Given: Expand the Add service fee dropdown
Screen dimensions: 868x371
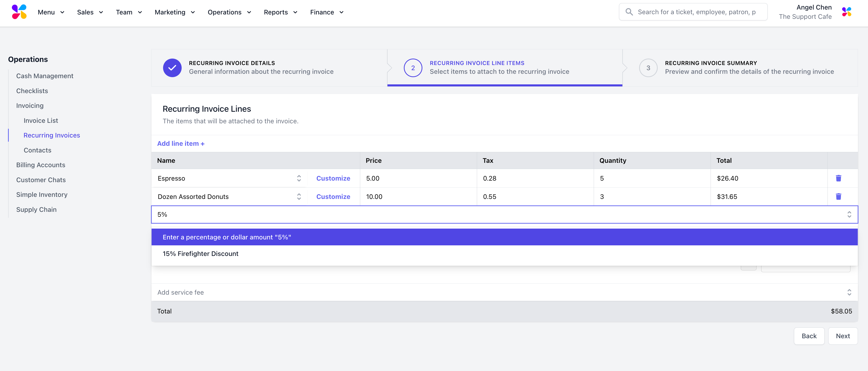Looking at the screenshot, I should 849,293.
